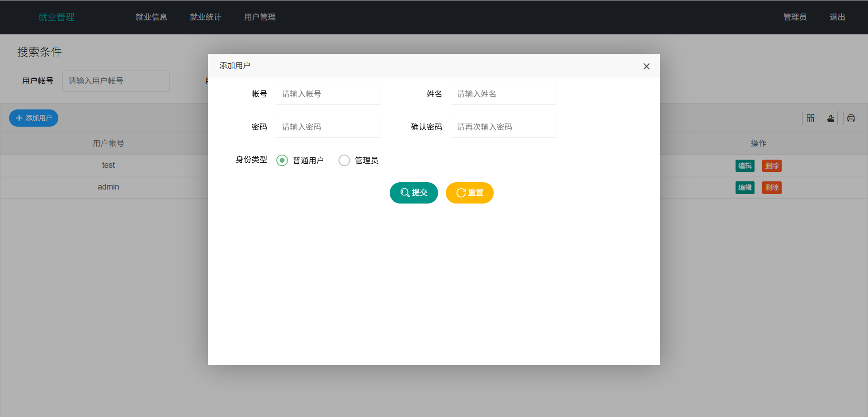868x417 pixels.
Task: Click the 请输入帐号 input field
Action: [x=328, y=94]
